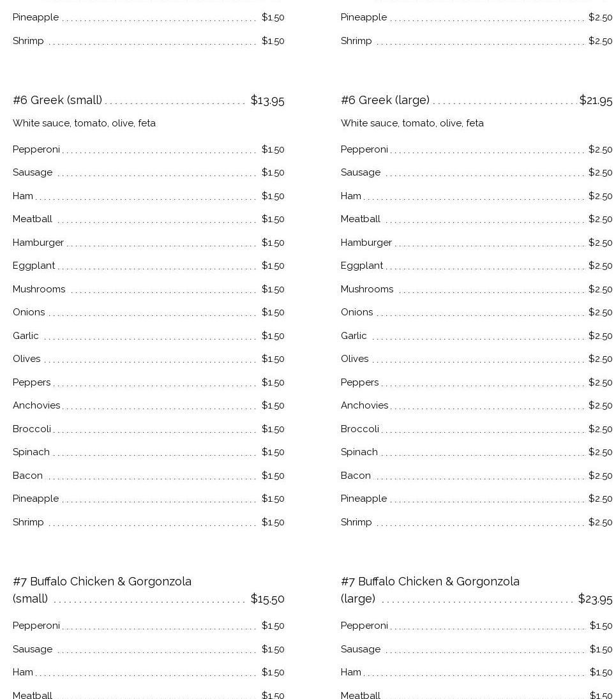Click the $13.95 price of Greek small
Viewport: 616px width, 699px height.
pyautogui.click(x=267, y=100)
